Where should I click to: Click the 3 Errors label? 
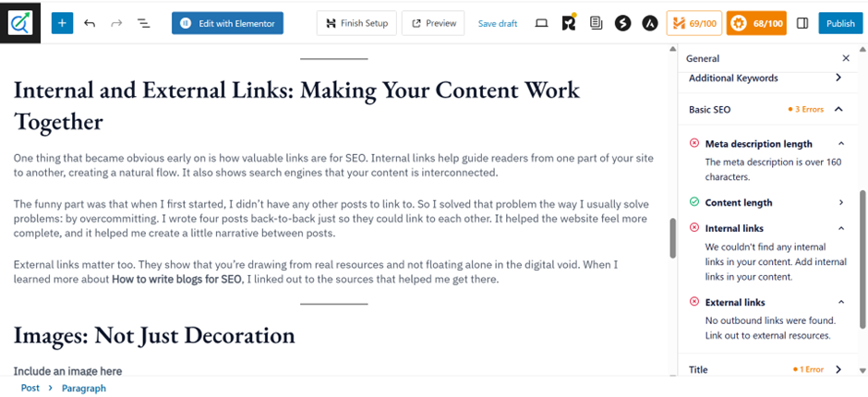click(x=806, y=109)
